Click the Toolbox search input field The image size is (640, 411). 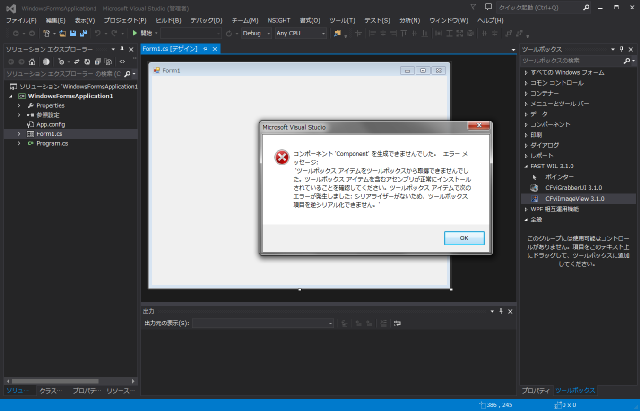click(x=571, y=61)
